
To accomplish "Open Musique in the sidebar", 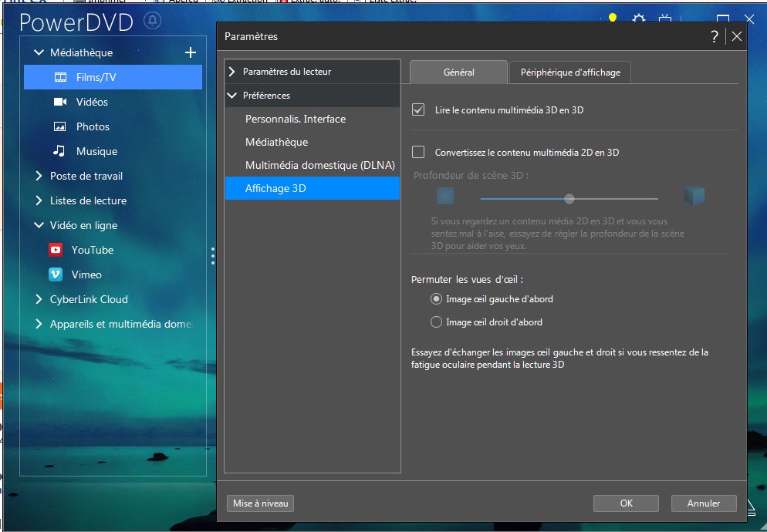I will click(113, 151).
